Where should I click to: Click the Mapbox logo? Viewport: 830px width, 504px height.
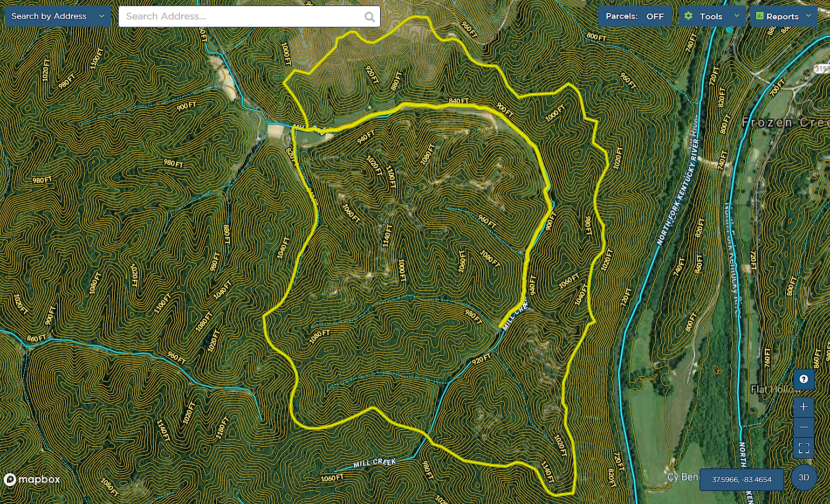pyautogui.click(x=32, y=479)
